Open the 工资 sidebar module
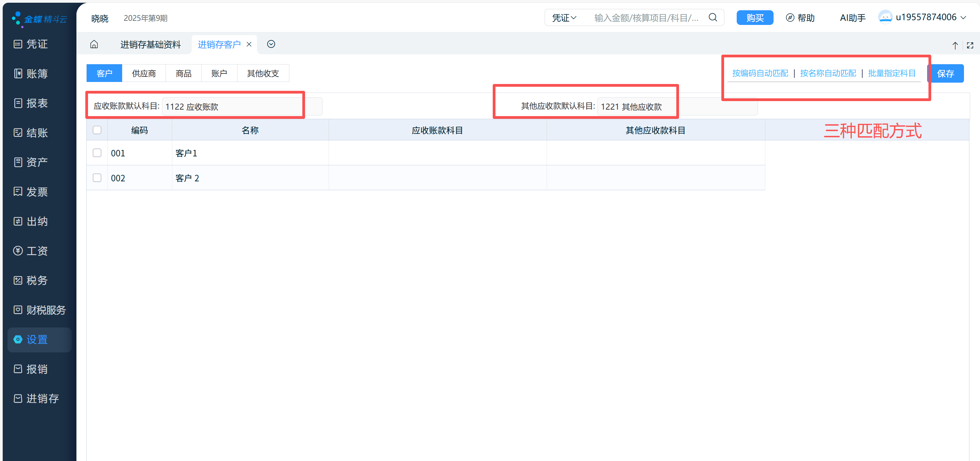 37,251
